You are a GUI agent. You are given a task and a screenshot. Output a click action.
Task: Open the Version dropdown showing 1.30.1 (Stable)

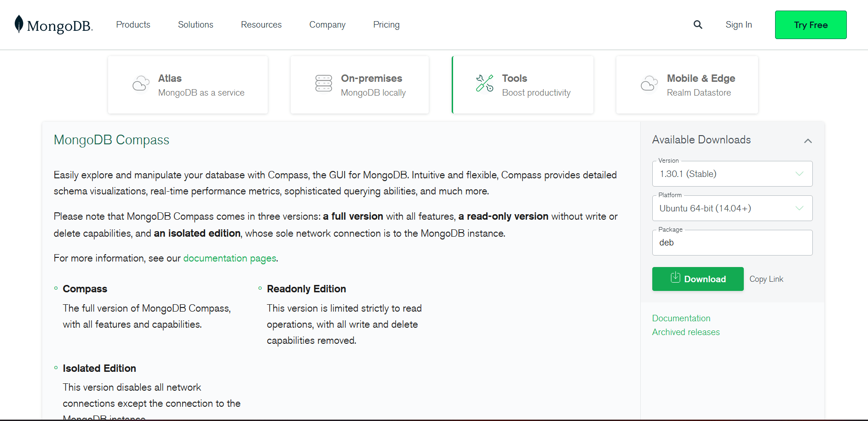tap(732, 174)
